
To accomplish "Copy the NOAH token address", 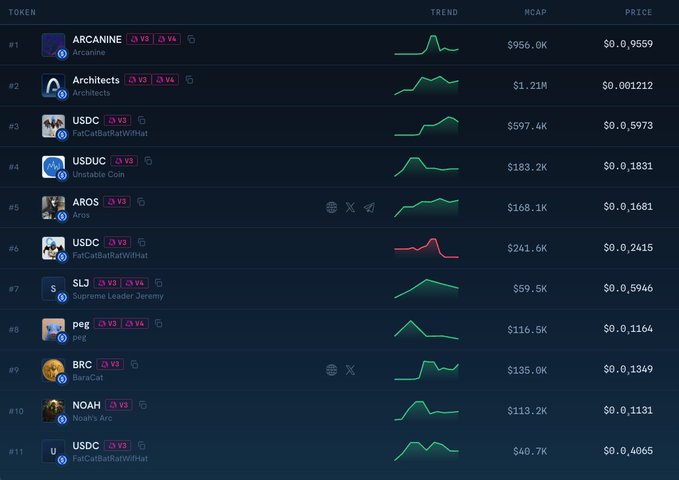I will tap(143, 405).
